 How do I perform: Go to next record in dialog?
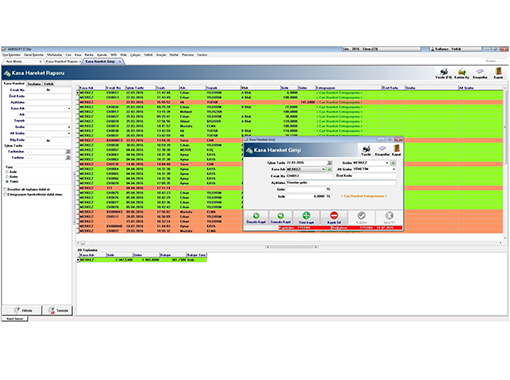click(281, 216)
